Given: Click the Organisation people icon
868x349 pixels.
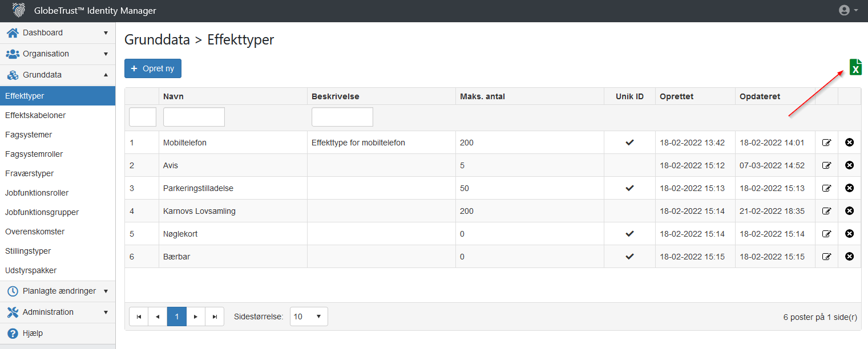Looking at the screenshot, I should pos(13,54).
